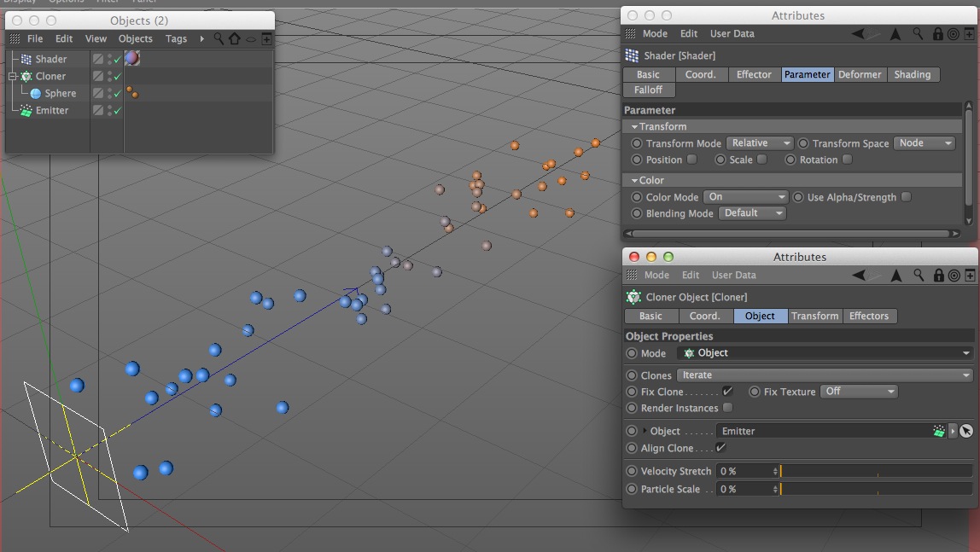
Task: Click the Sphere row's orange tag icon
Action: pyautogui.click(x=131, y=93)
